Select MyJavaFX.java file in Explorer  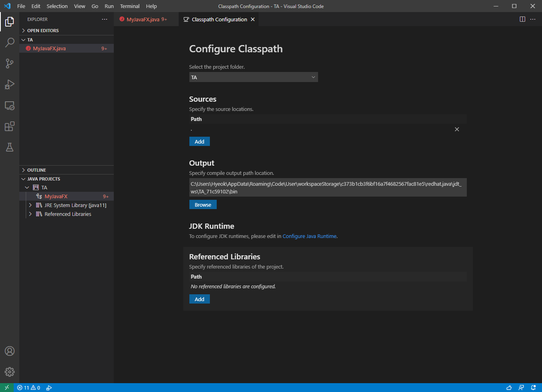pos(67,49)
